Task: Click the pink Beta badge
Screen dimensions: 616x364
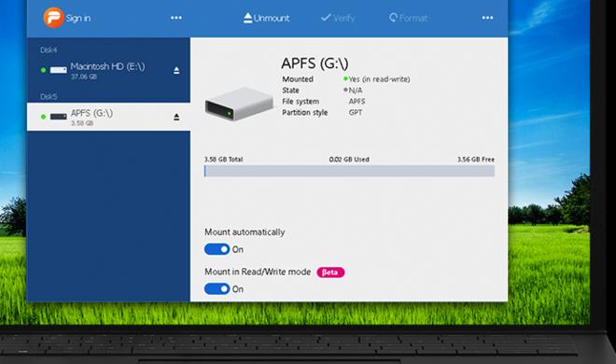Action: click(330, 273)
